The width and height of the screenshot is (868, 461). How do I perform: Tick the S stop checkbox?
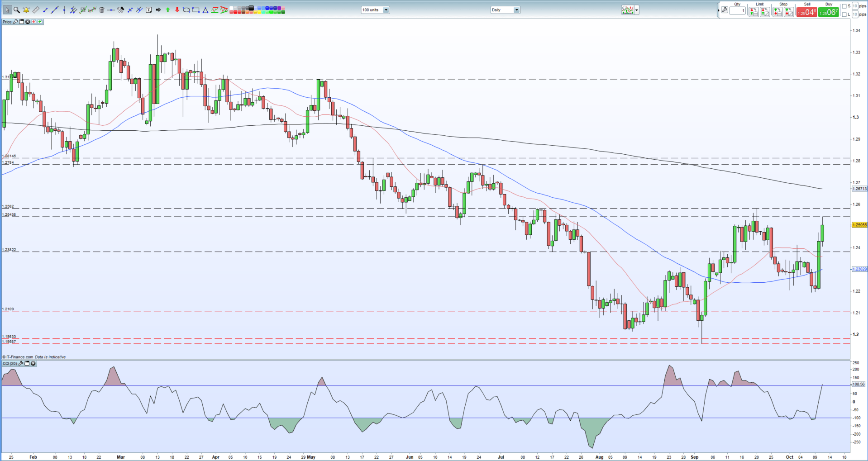[x=844, y=6]
